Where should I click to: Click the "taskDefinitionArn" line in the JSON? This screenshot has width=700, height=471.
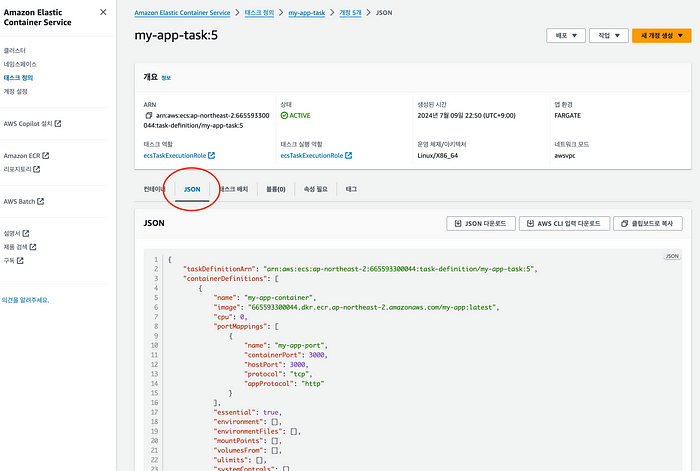click(x=360, y=269)
